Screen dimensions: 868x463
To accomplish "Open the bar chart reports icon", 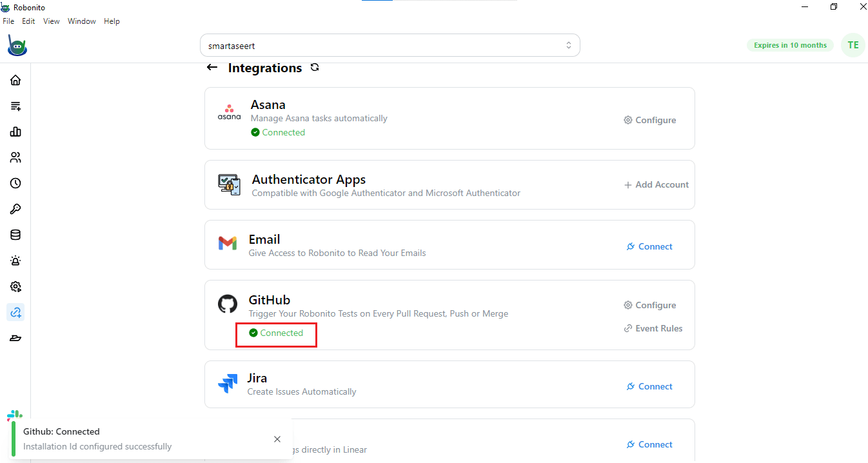I will [x=15, y=132].
